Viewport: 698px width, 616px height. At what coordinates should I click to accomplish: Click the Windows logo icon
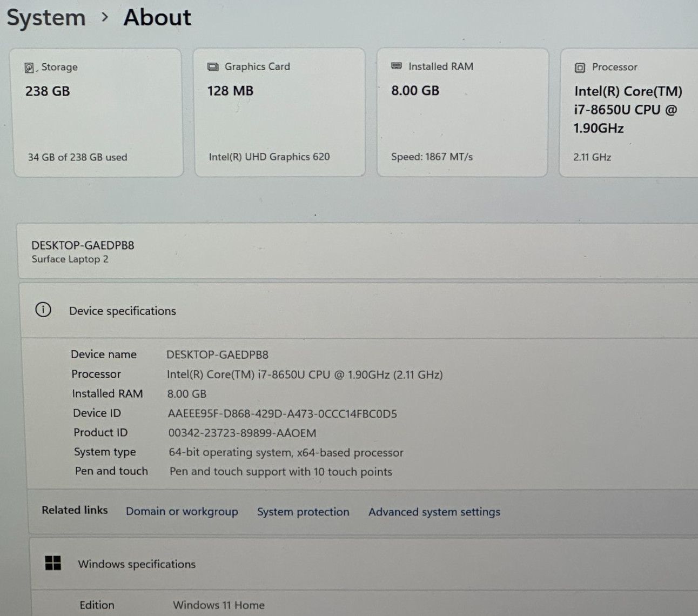[53, 563]
